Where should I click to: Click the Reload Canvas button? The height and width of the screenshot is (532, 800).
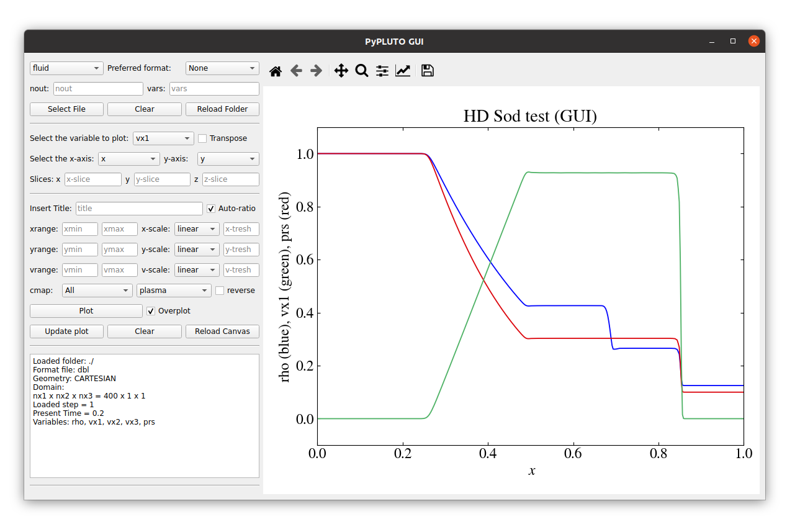[x=222, y=331]
